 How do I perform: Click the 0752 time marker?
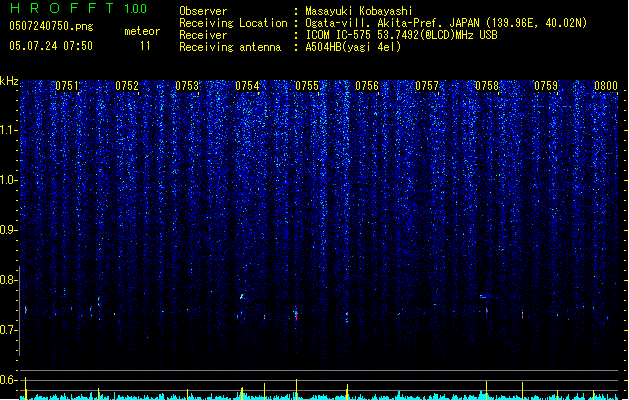(x=127, y=86)
